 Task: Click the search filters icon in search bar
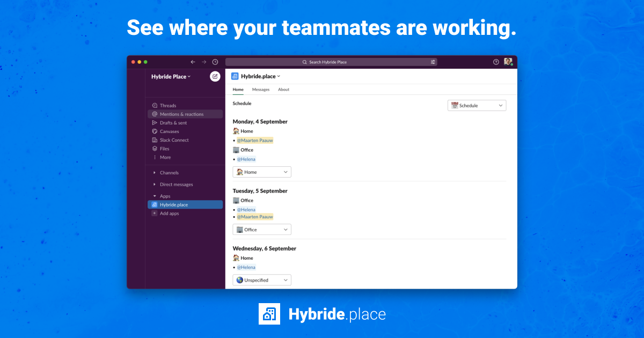point(433,62)
